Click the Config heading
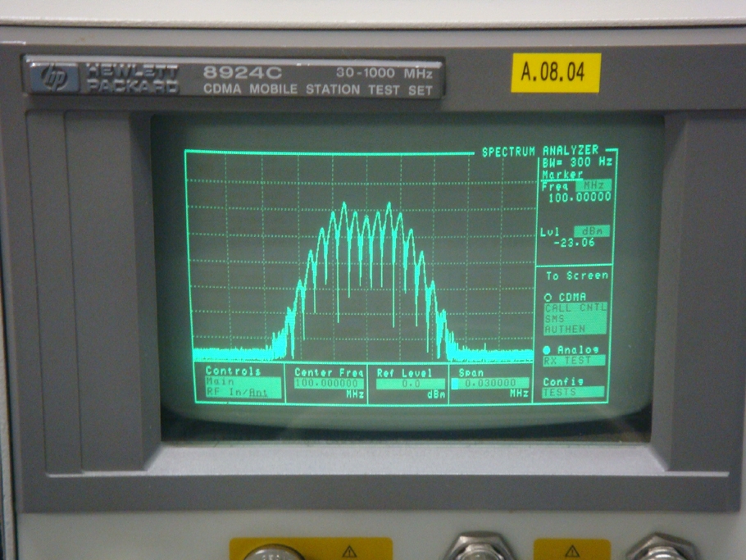This screenshot has width=746, height=560. pos(563,382)
